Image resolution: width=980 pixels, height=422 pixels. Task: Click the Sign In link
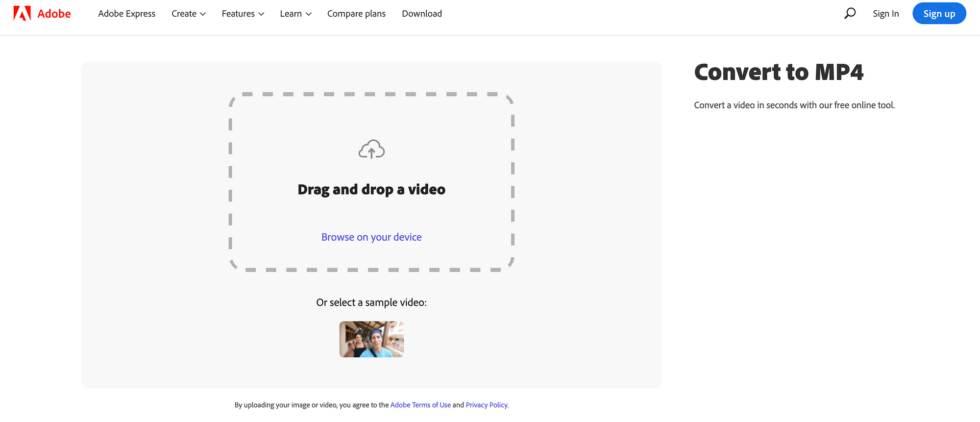click(x=886, y=14)
